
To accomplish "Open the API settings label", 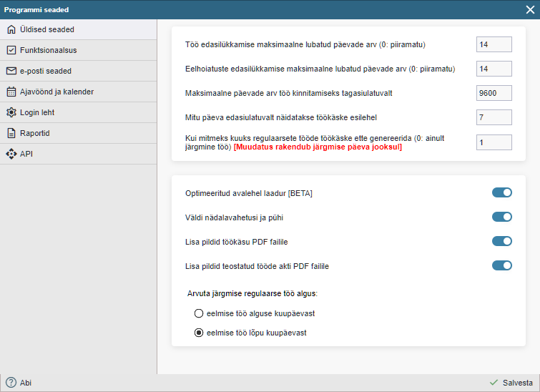I will pyautogui.click(x=26, y=154).
